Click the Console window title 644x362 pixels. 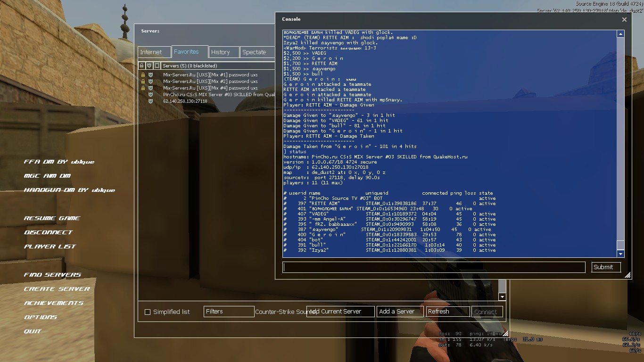[291, 19]
